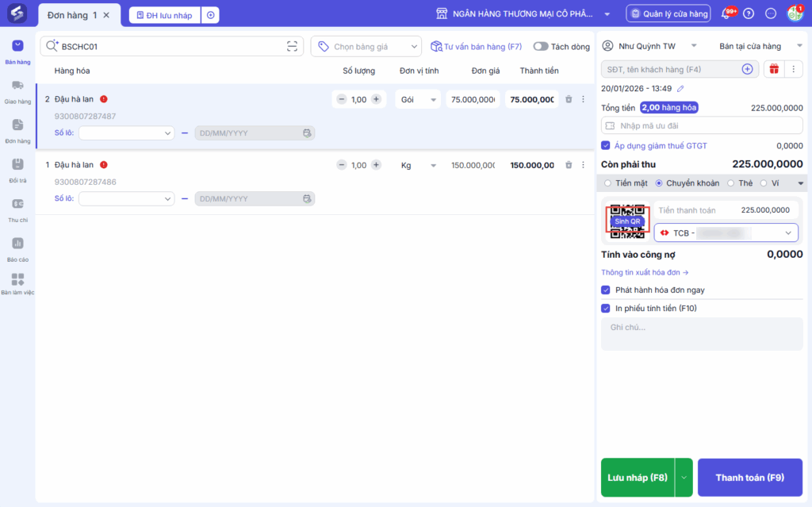Open more options next to gift icon

[x=793, y=69]
